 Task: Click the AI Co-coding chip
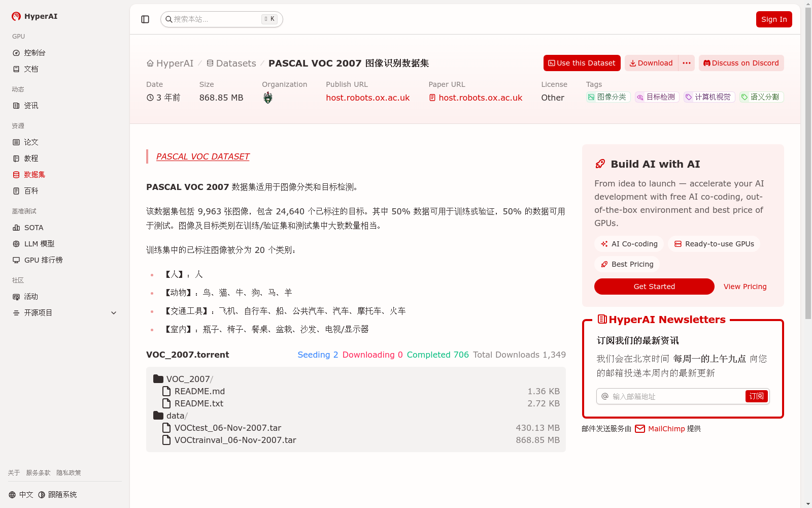click(629, 244)
